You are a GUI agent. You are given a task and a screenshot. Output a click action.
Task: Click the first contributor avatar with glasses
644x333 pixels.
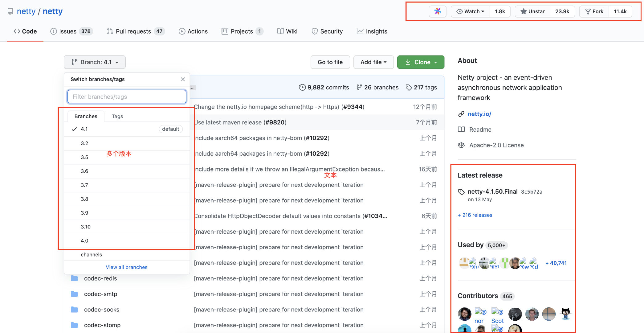coord(464,314)
